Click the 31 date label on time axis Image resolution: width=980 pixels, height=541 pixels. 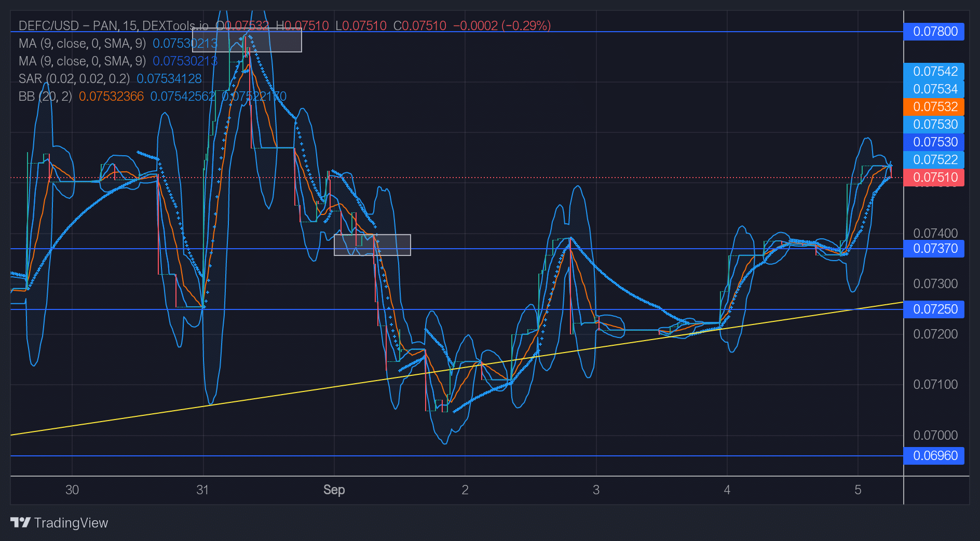(x=202, y=490)
